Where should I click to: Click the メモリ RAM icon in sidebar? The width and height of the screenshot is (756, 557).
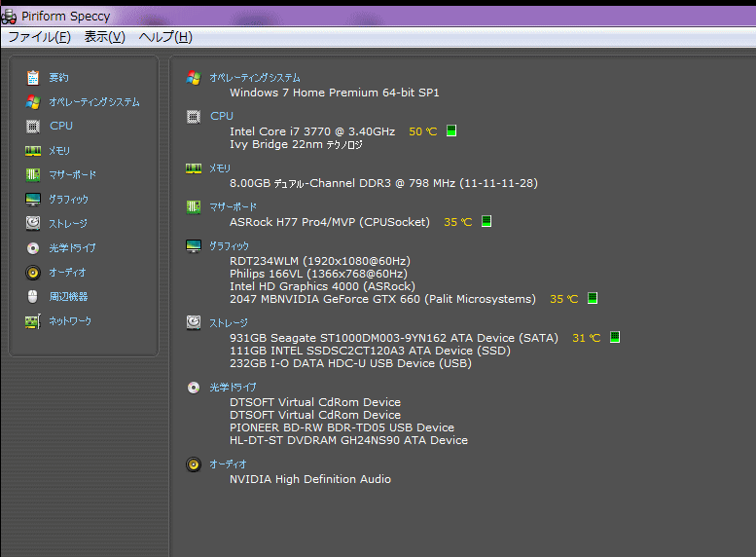tap(33, 151)
